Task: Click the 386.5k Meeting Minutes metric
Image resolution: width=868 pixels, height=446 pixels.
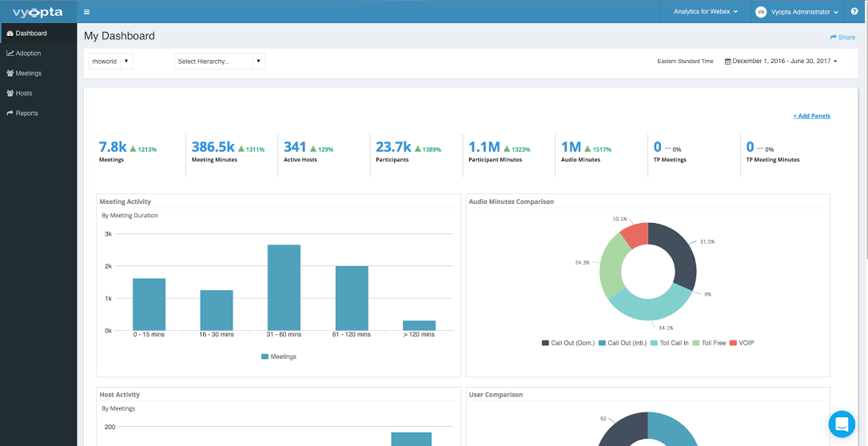Action: (228, 151)
